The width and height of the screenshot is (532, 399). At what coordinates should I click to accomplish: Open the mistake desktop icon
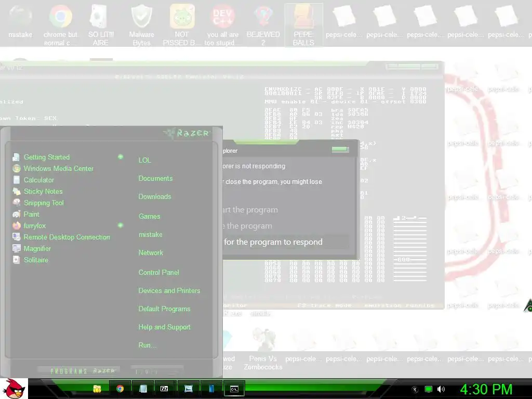coord(20,22)
